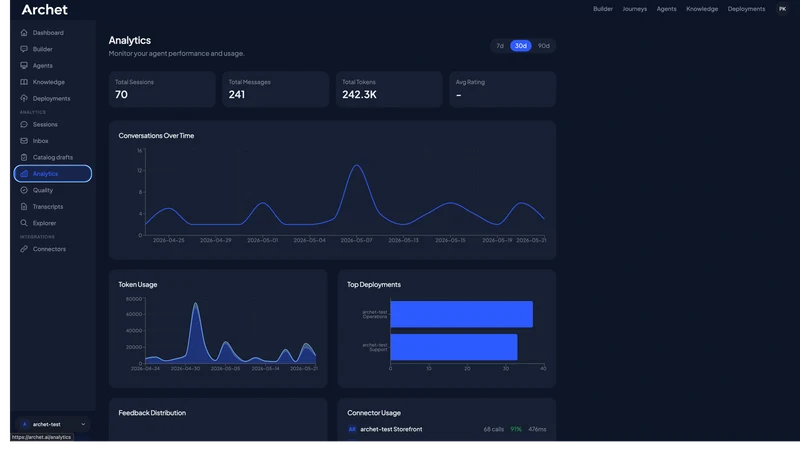Click the Knowledge book icon in sidebar
The image size is (800, 450).
[24, 82]
